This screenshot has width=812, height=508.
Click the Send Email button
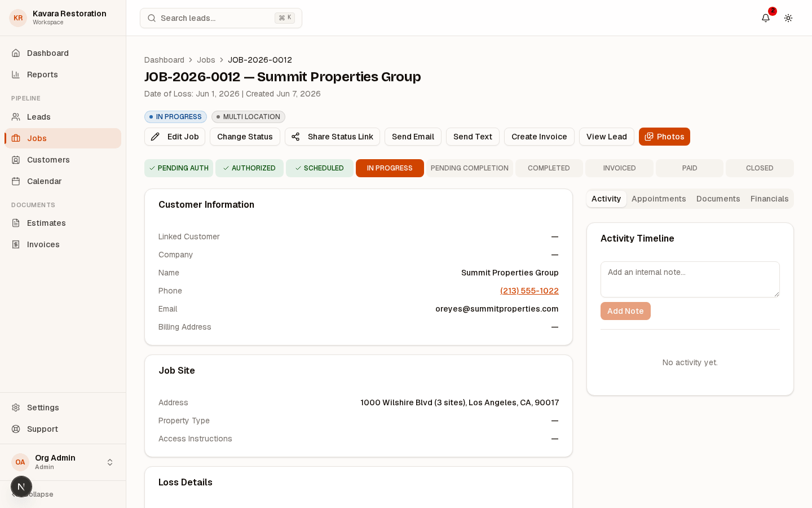pyautogui.click(x=413, y=137)
